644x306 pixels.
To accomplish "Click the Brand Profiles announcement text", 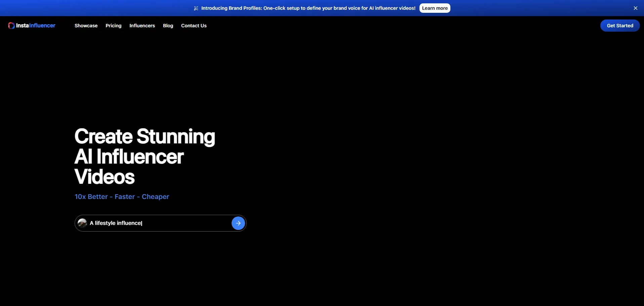I will point(308,8).
